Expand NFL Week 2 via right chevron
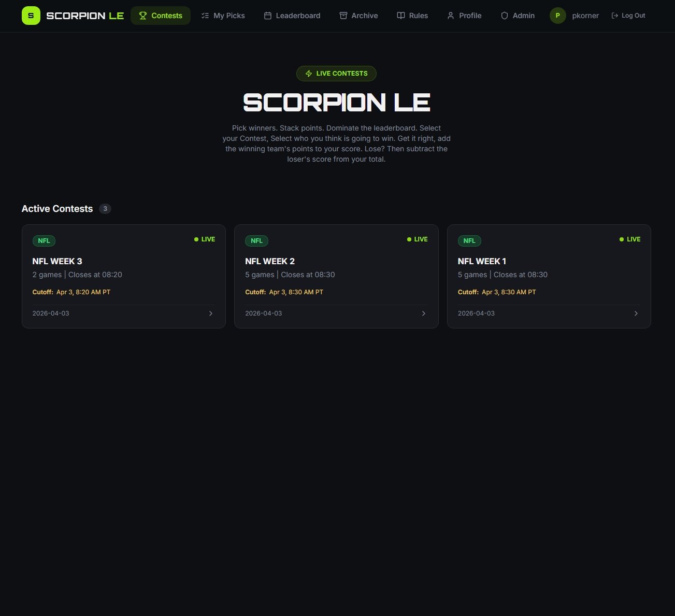 (424, 313)
